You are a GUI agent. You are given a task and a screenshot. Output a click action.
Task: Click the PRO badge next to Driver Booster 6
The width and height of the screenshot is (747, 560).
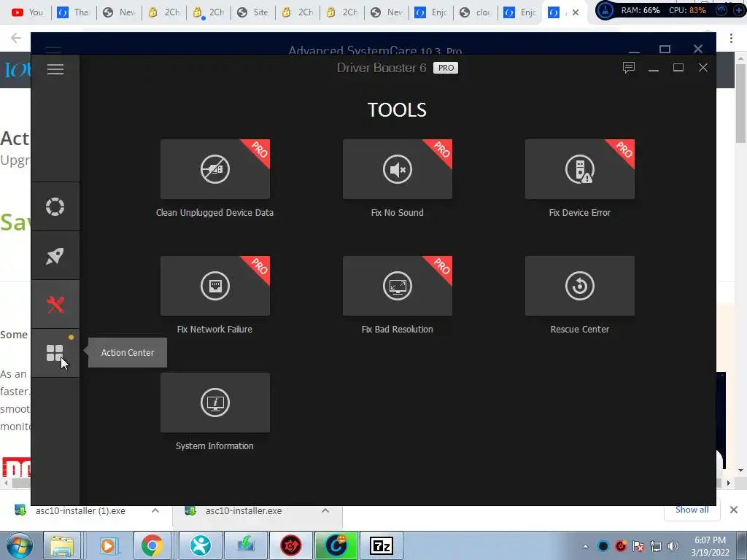point(446,68)
